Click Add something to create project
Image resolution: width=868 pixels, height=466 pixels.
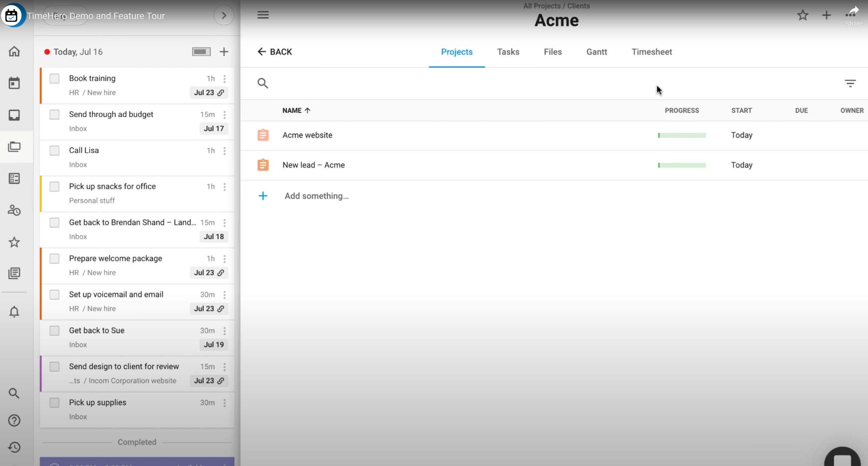coord(316,196)
